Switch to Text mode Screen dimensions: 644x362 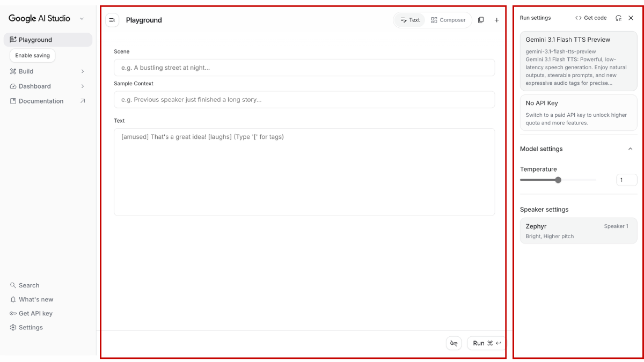tap(411, 20)
